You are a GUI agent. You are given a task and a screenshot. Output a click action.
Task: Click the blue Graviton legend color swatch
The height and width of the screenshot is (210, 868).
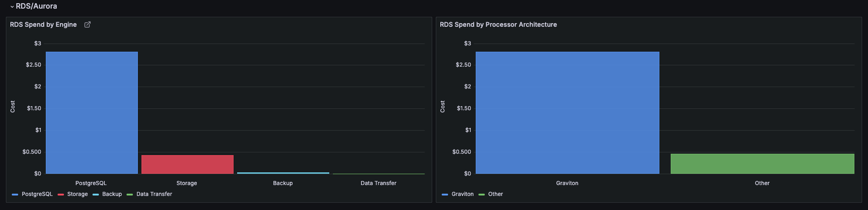(445, 195)
